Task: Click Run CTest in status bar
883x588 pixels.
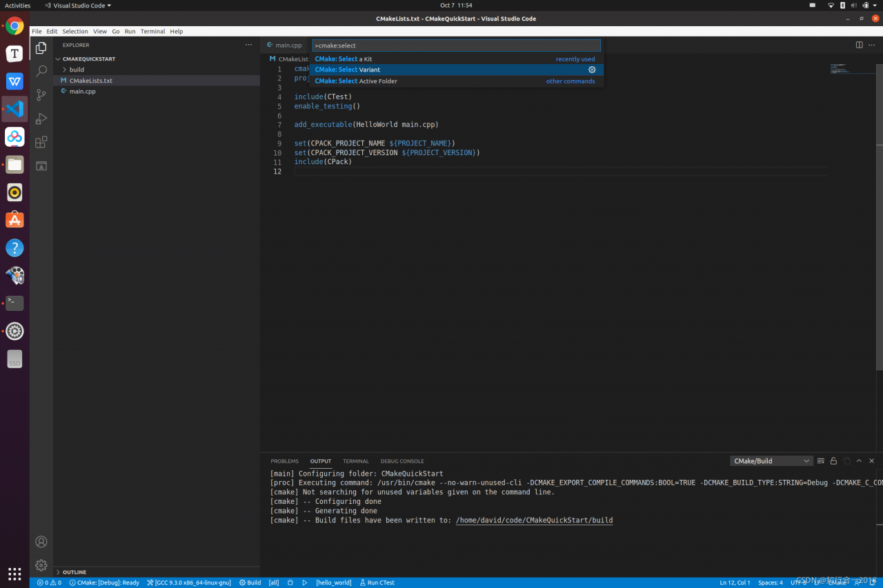Action: point(377,582)
